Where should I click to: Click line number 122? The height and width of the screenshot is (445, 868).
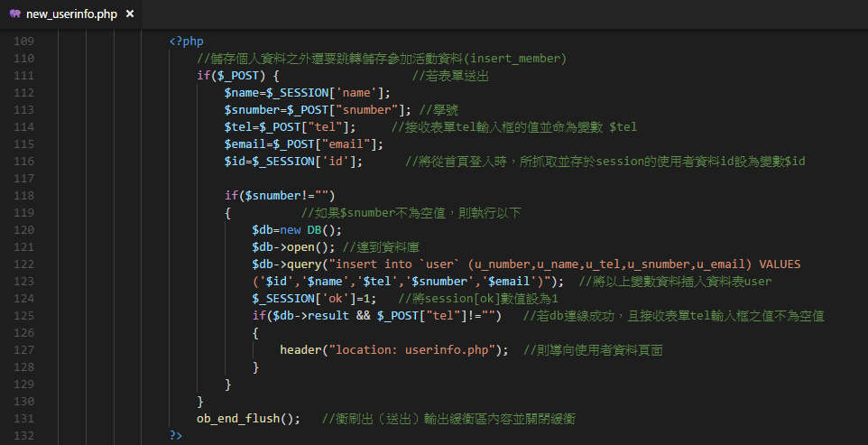(x=23, y=264)
